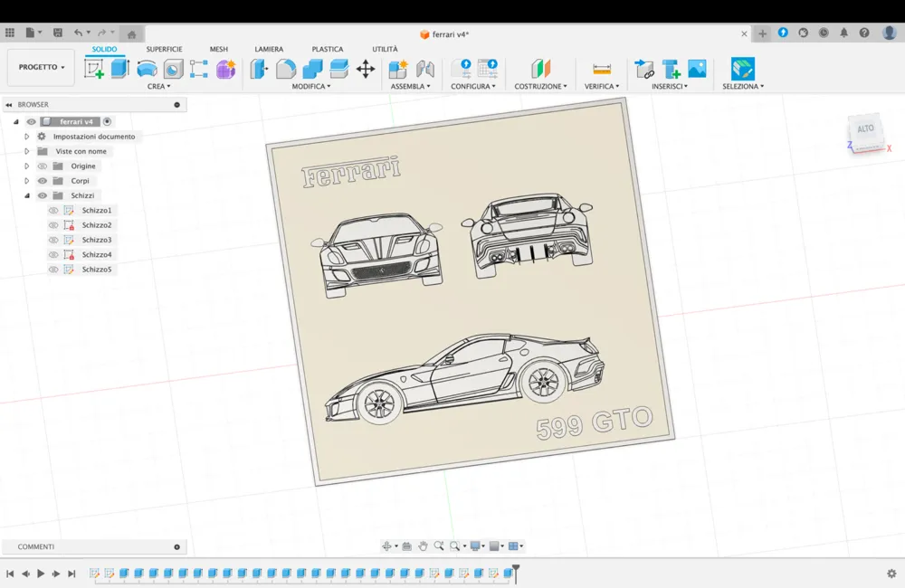Select the Extrude tool
The width and height of the screenshot is (905, 588).
[x=120, y=69]
